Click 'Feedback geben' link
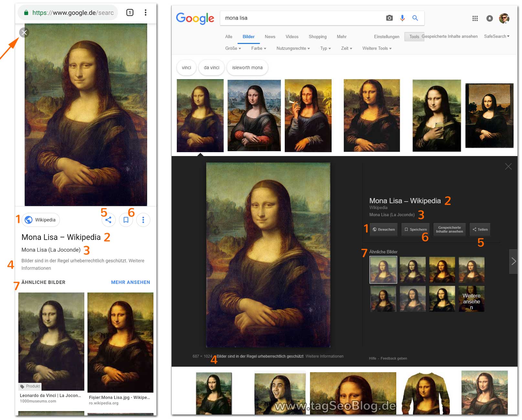This screenshot has height=420, width=522. coord(394,358)
